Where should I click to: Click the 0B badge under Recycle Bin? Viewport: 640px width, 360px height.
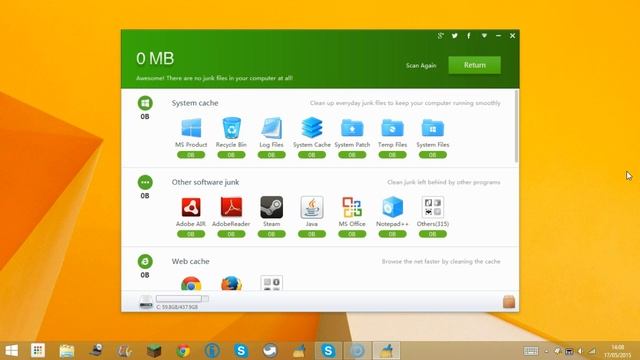231,155
